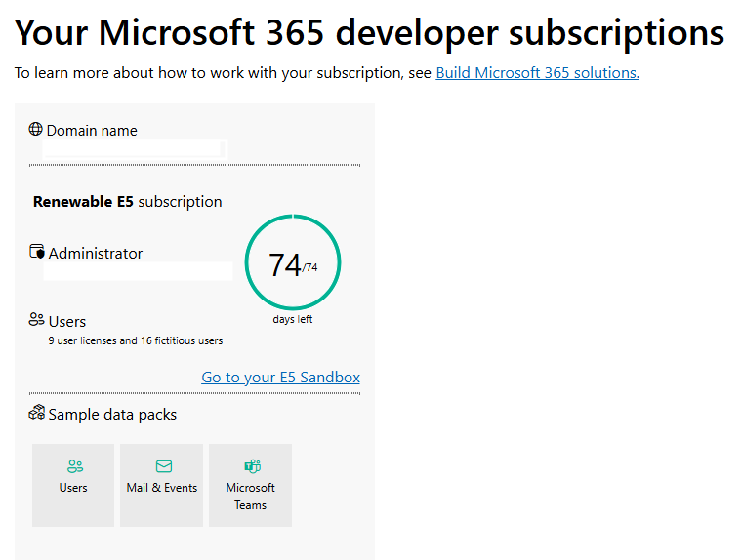This screenshot has height=560, width=742.
Task: Click the Administrator shield icon
Action: [x=37, y=251]
